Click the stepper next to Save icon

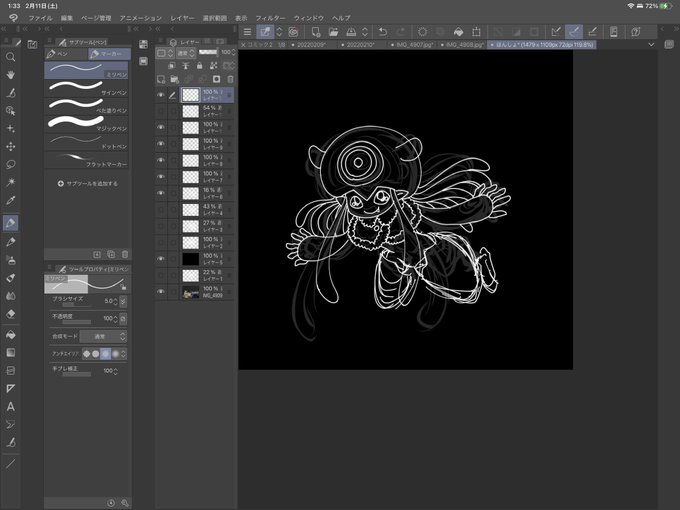pos(365,32)
